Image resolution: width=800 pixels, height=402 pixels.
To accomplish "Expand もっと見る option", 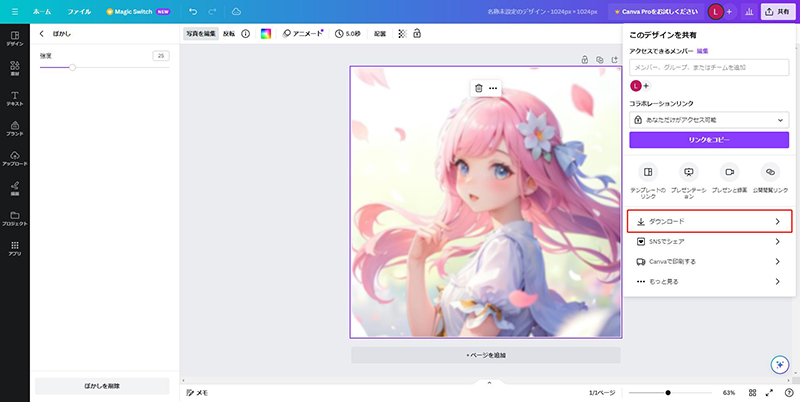I will click(x=709, y=281).
